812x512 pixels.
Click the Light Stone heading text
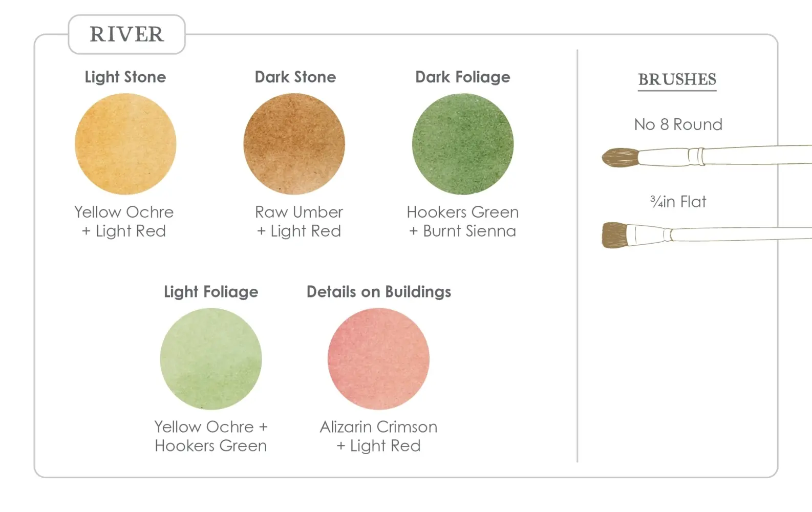tap(125, 77)
